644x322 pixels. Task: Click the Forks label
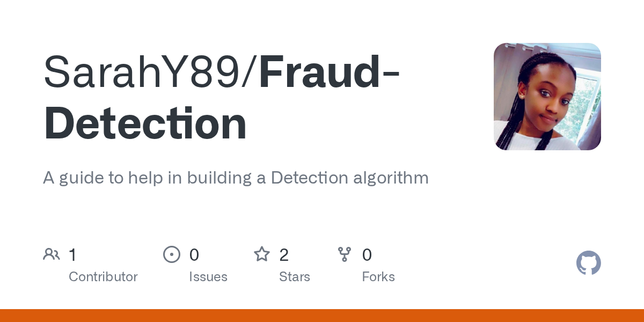[378, 277]
